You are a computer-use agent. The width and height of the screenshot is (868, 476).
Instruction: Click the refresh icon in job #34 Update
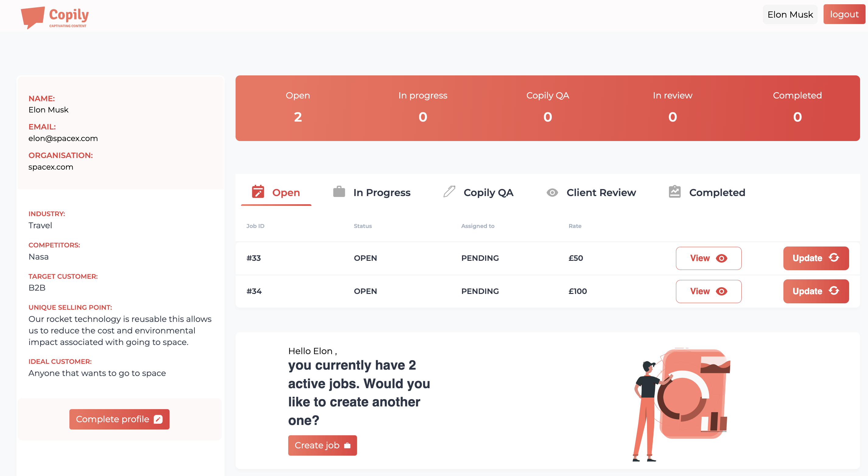834,291
